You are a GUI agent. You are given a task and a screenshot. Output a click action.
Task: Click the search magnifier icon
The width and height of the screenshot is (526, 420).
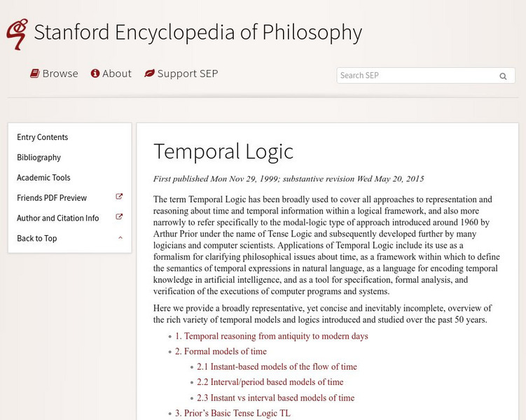tap(503, 76)
